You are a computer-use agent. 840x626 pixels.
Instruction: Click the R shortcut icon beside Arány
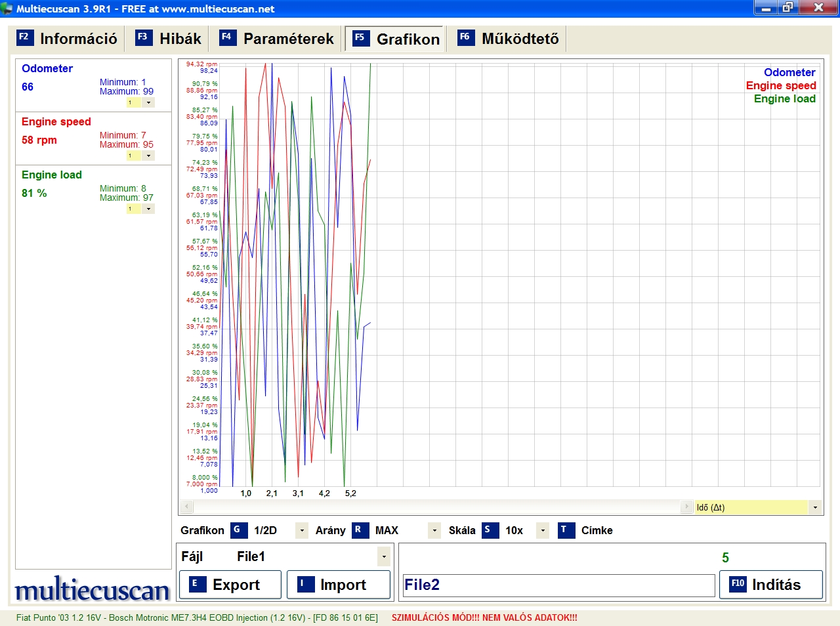pyautogui.click(x=360, y=530)
